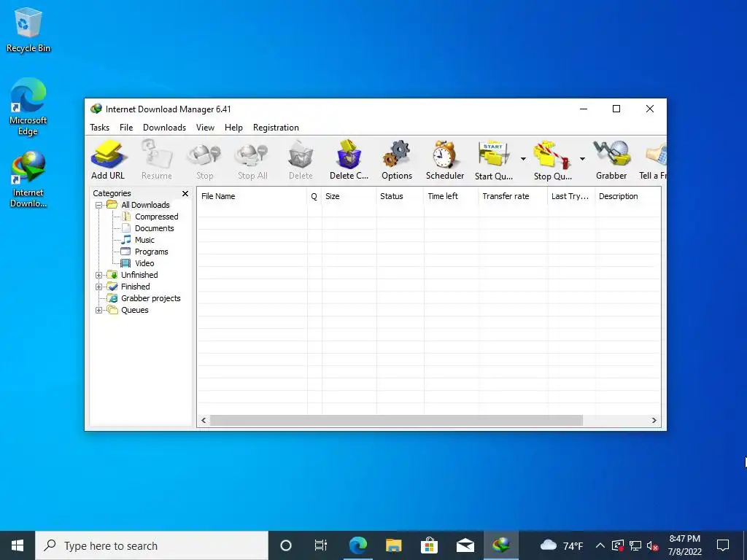Image resolution: width=747 pixels, height=560 pixels.
Task: Open File Explorer from the taskbar
Action: [x=393, y=545]
